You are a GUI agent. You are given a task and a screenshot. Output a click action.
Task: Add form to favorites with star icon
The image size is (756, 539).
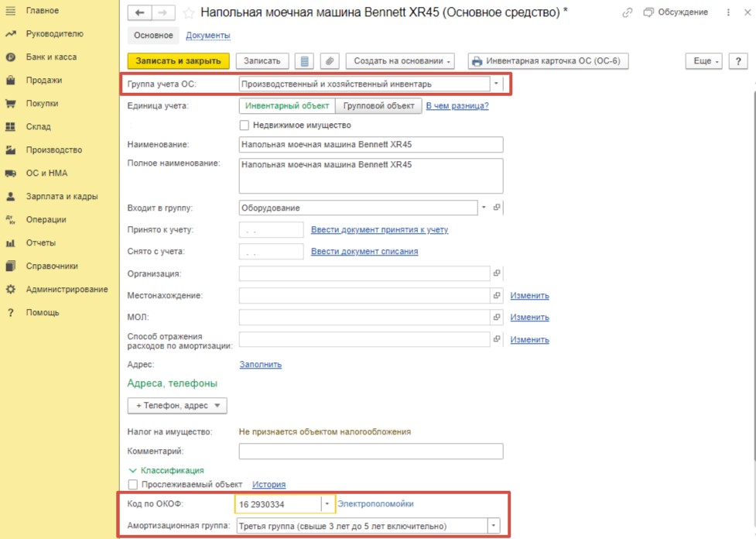coord(189,13)
